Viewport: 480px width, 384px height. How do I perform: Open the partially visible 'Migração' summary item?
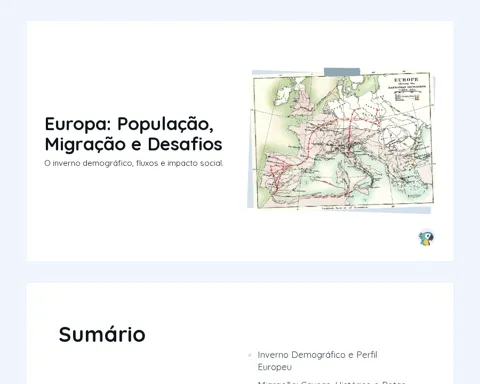(x=331, y=382)
